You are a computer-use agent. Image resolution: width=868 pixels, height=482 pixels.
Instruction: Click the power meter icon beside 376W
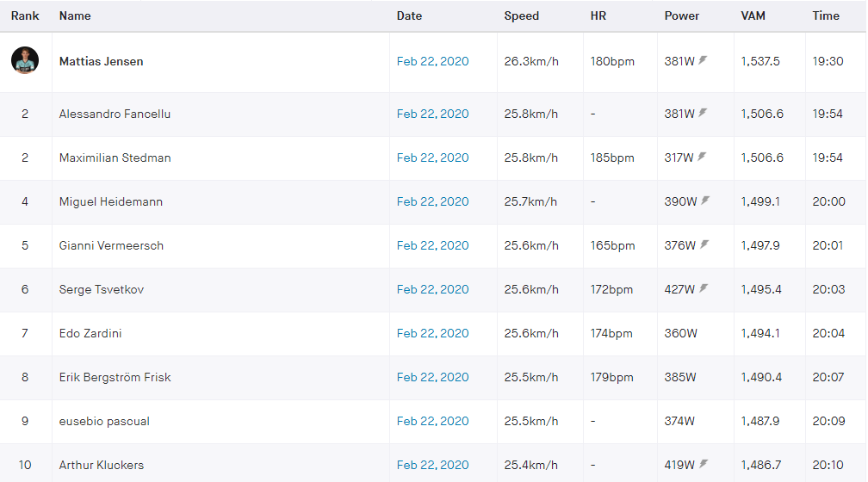704,245
